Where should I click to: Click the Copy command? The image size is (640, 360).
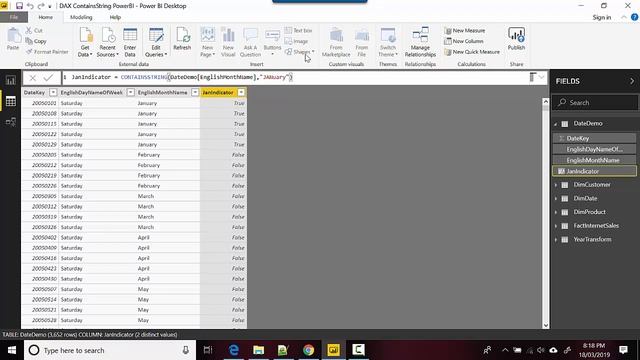click(x=36, y=41)
